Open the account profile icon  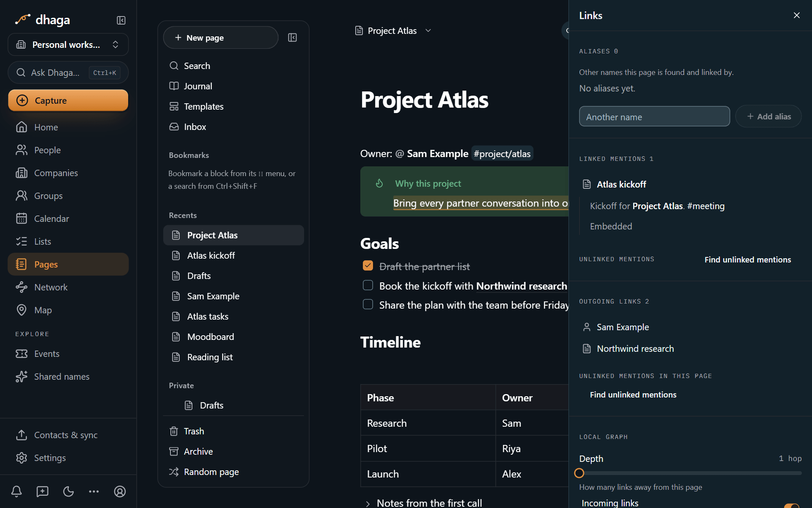pos(120,491)
